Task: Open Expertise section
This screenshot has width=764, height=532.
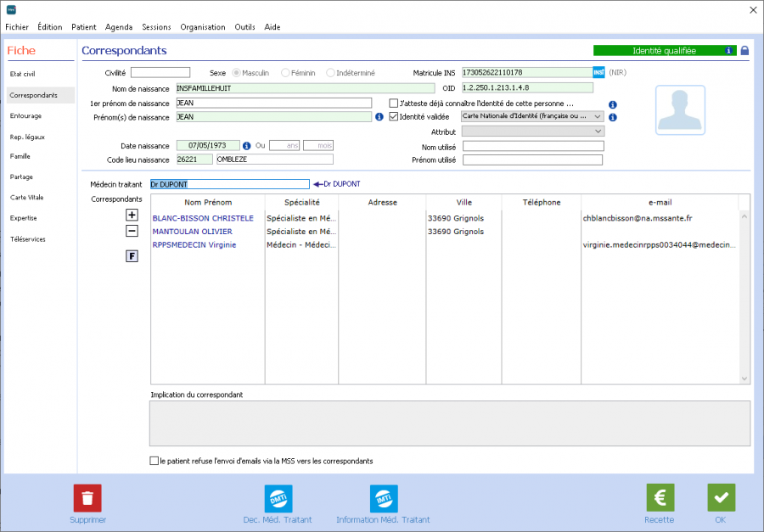Action: (x=24, y=218)
